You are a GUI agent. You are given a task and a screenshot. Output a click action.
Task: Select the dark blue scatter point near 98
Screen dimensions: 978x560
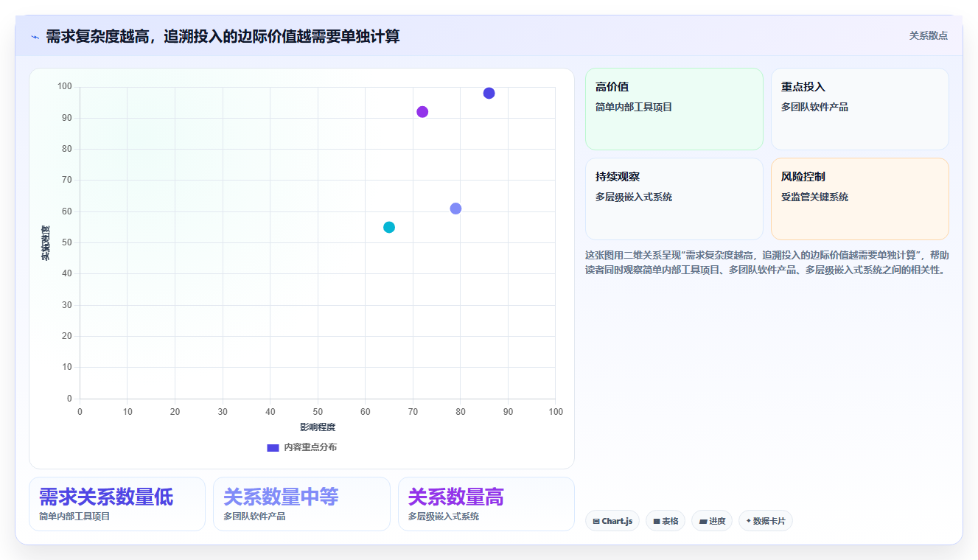[489, 93]
